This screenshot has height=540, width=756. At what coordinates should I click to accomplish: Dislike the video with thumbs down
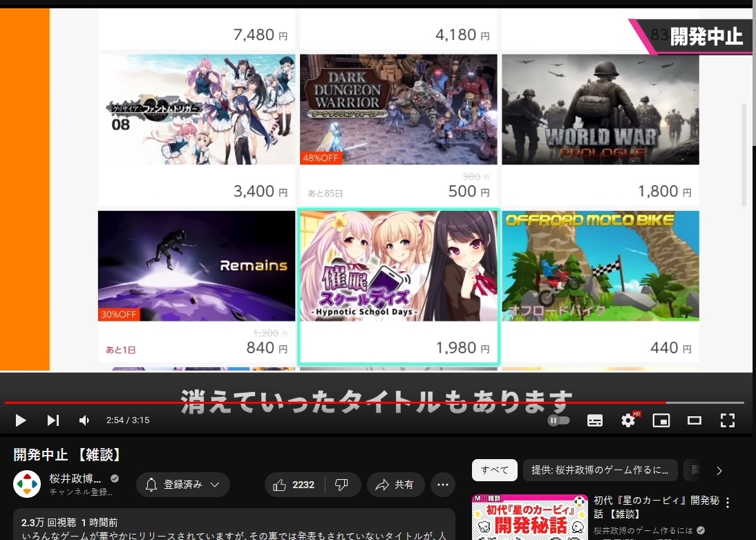coord(341,485)
